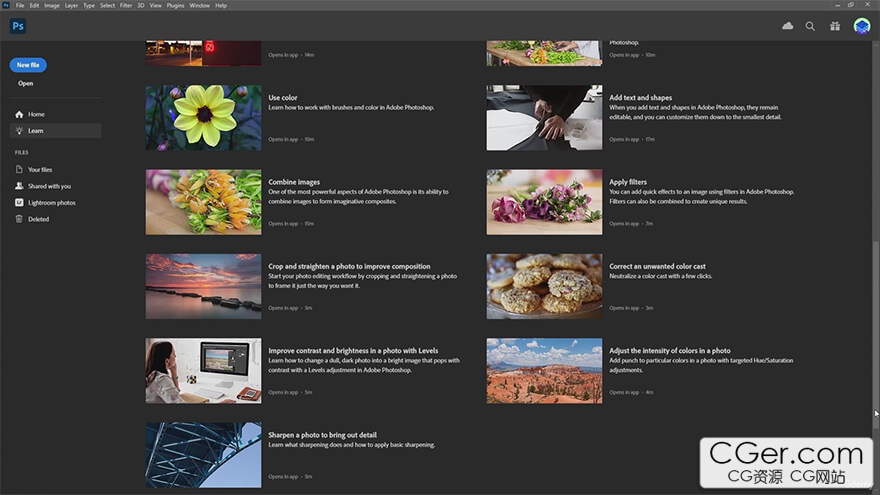Open the Crop and straighten sunset thumbnail
Screen dimensions: 880x495
click(x=203, y=286)
